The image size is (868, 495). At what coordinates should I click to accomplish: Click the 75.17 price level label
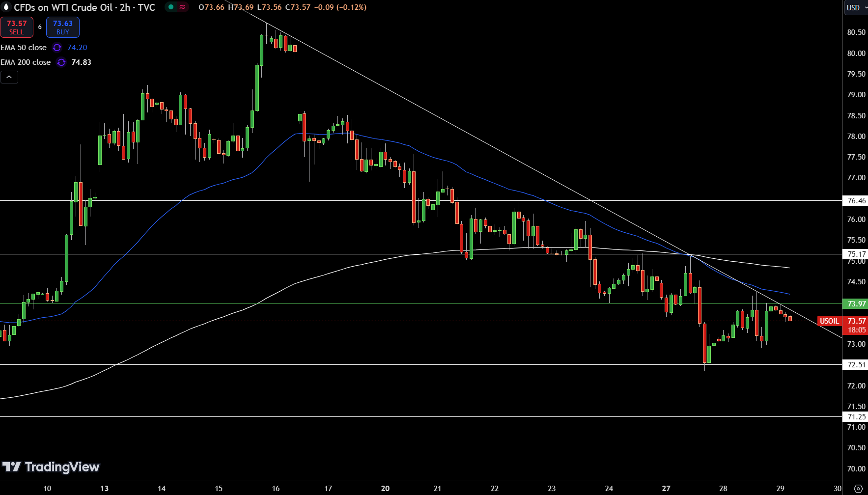tap(855, 254)
